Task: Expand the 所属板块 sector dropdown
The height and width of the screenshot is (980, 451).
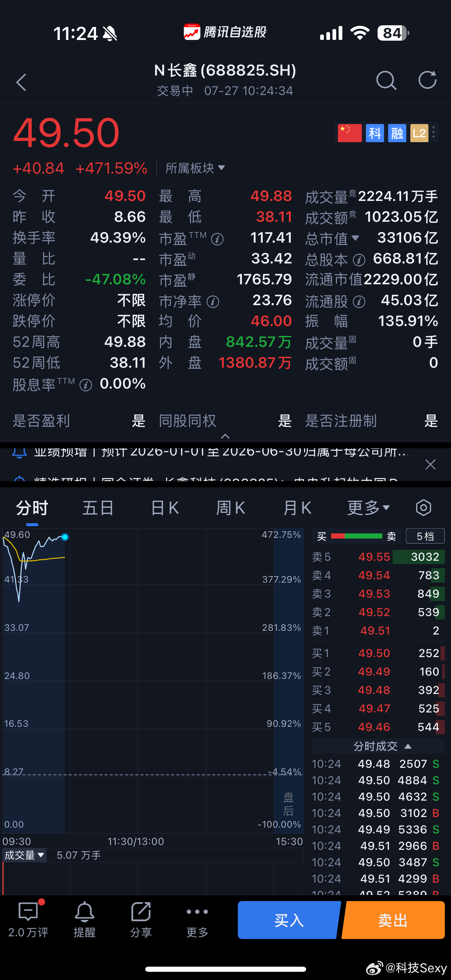Action: point(195,168)
